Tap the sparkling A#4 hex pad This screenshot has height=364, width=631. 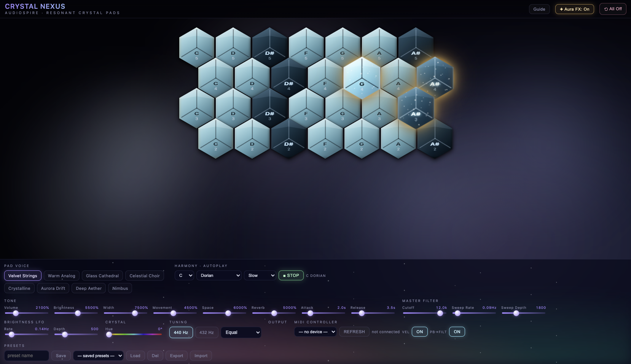coord(435,78)
